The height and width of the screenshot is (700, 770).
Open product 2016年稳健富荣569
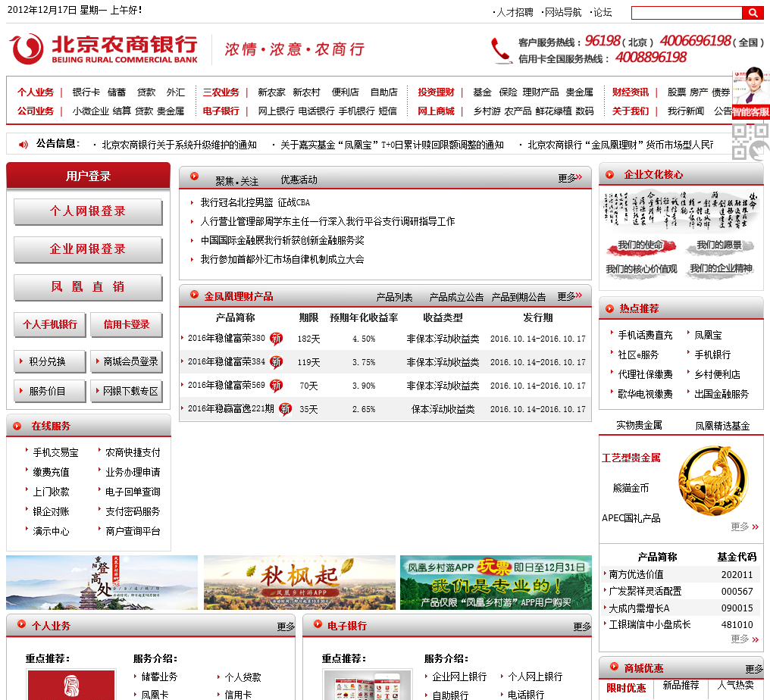coord(227,386)
